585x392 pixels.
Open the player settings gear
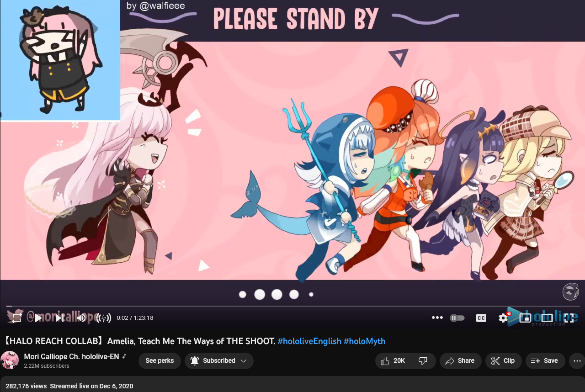click(503, 318)
